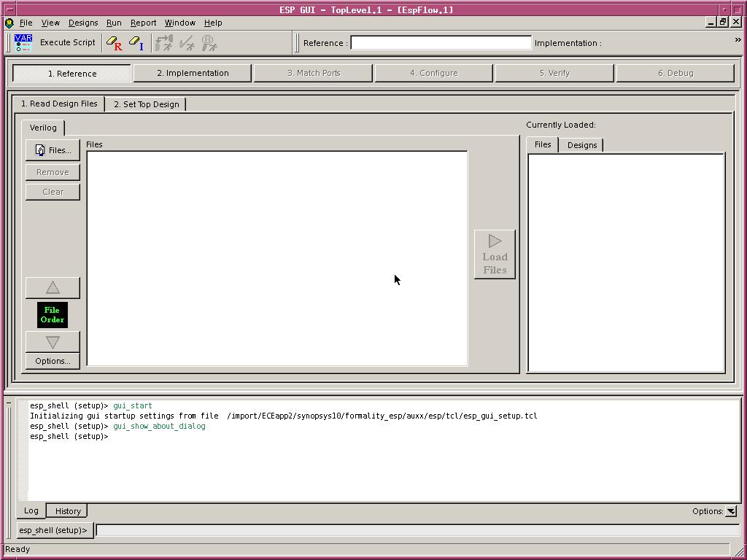747x560 pixels.
Task: Click the eraser R remove-reference icon
Action: tap(115, 43)
